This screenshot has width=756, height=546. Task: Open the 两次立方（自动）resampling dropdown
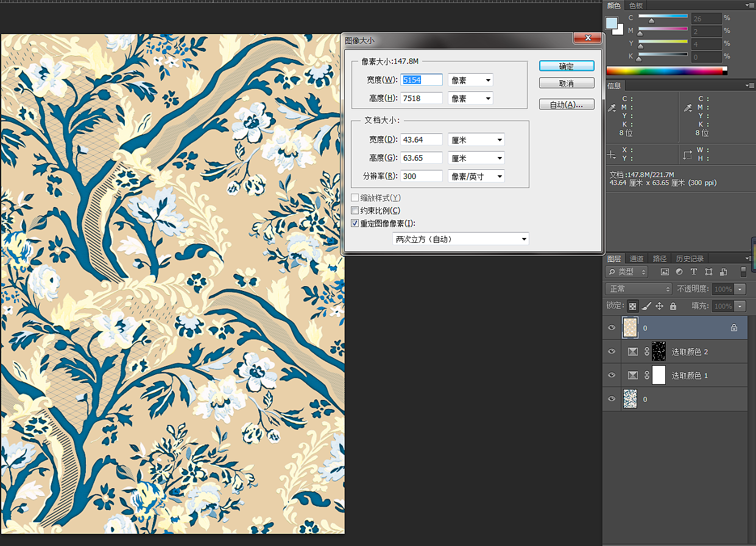click(461, 239)
